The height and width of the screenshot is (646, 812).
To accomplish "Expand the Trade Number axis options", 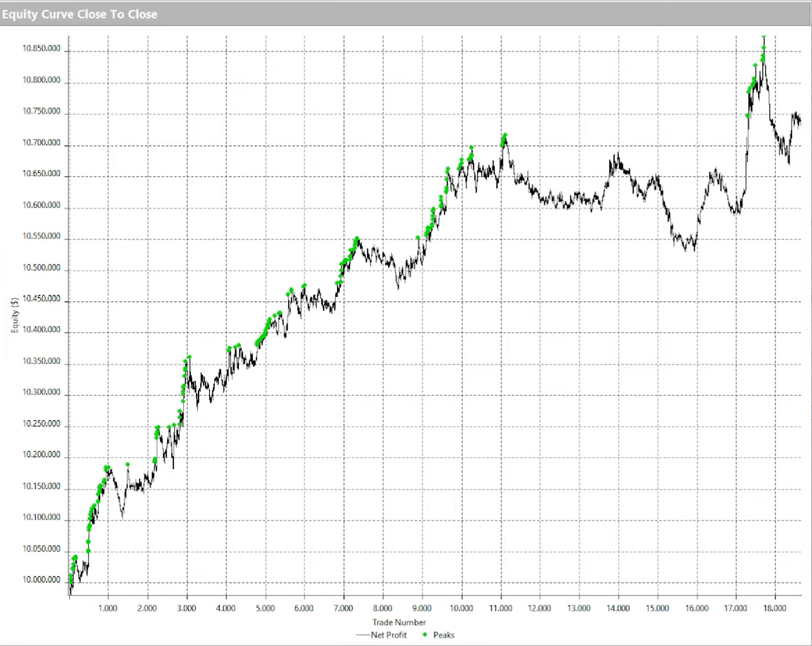I will tap(399, 622).
